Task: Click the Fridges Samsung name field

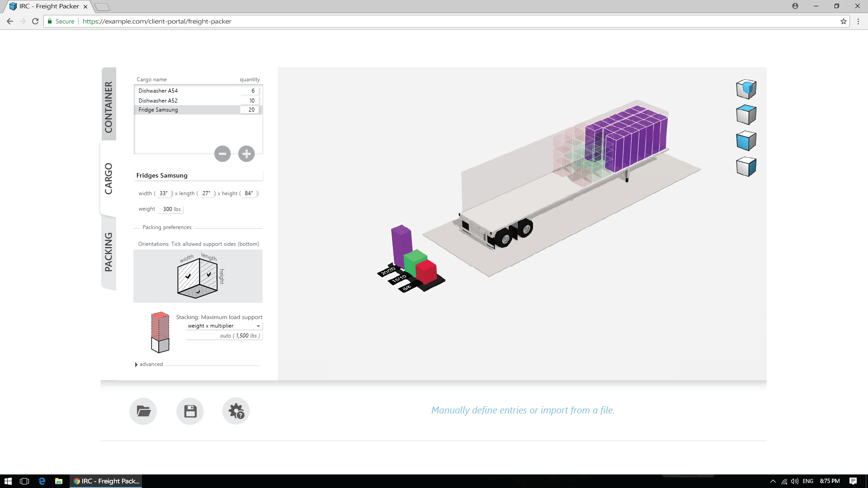Action: [198, 175]
